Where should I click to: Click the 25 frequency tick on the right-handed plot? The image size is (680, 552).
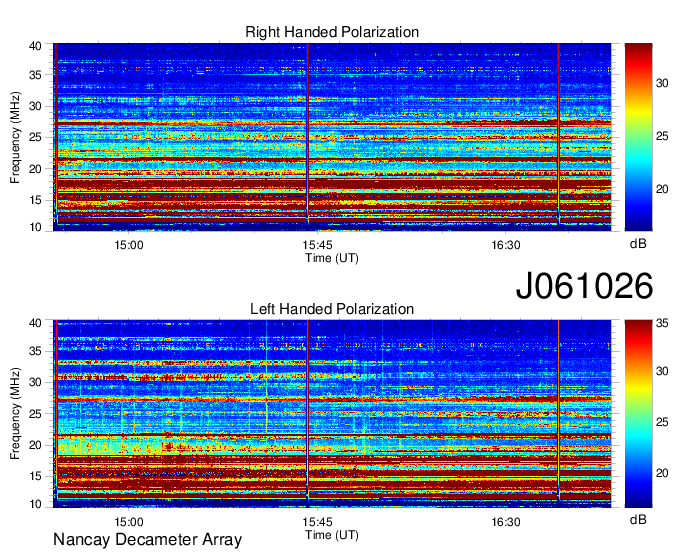click(35, 137)
